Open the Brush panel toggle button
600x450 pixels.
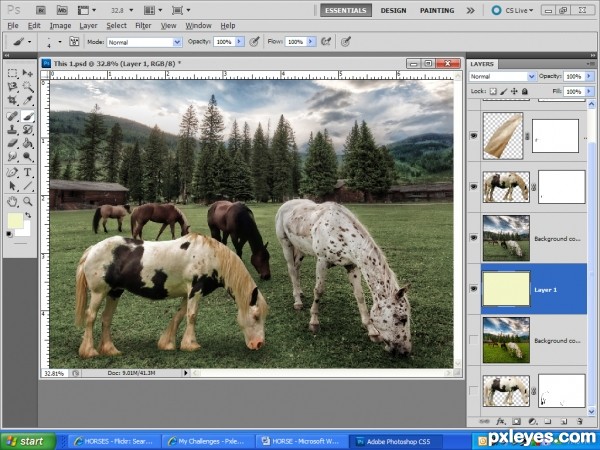tap(74, 42)
